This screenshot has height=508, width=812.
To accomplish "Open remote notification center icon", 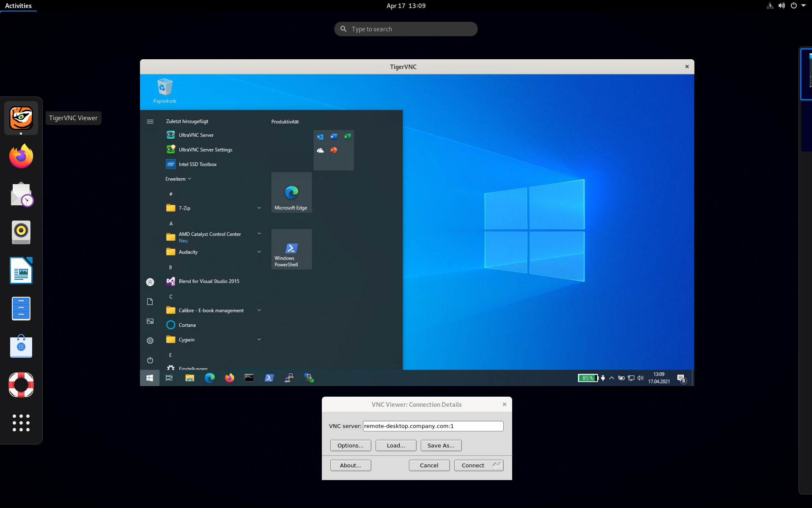I will coord(681,378).
